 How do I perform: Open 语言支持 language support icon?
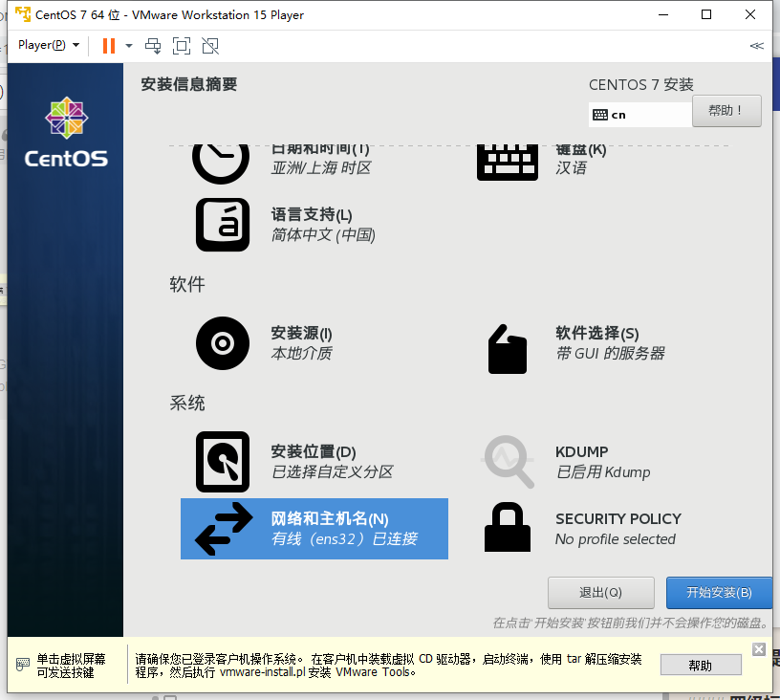(x=223, y=225)
